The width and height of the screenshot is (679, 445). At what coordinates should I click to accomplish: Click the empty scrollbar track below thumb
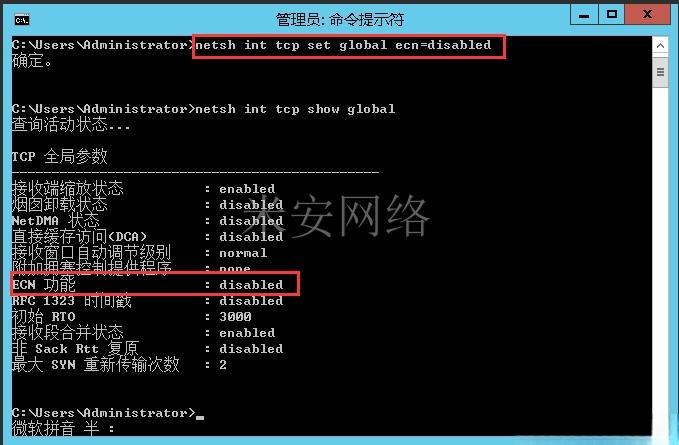tap(660, 260)
